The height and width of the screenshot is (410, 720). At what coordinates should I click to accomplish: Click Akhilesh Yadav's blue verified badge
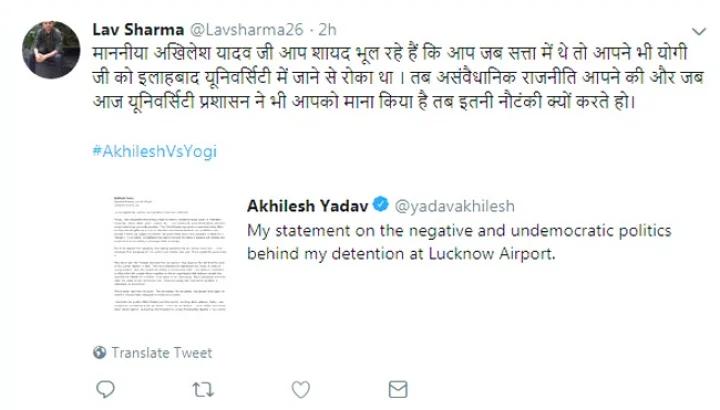[x=381, y=206]
